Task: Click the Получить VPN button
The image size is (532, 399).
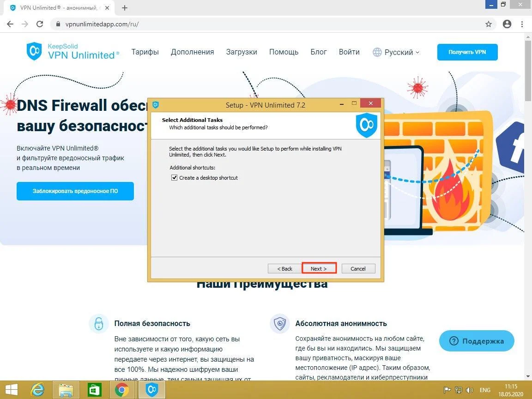Action: click(467, 52)
